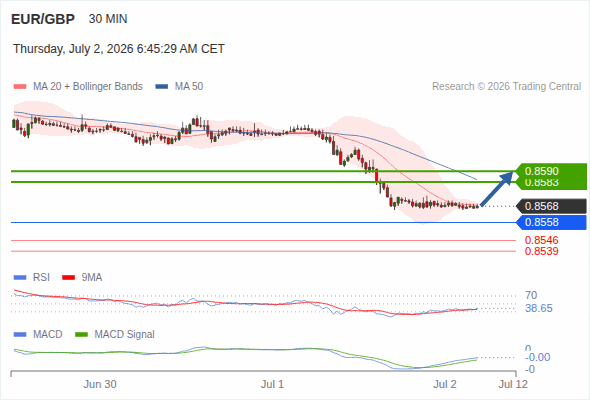Image resolution: width=590 pixels, height=400 pixels.
Task: Click the blue MA 50 legend swatch
Action: pos(162,87)
